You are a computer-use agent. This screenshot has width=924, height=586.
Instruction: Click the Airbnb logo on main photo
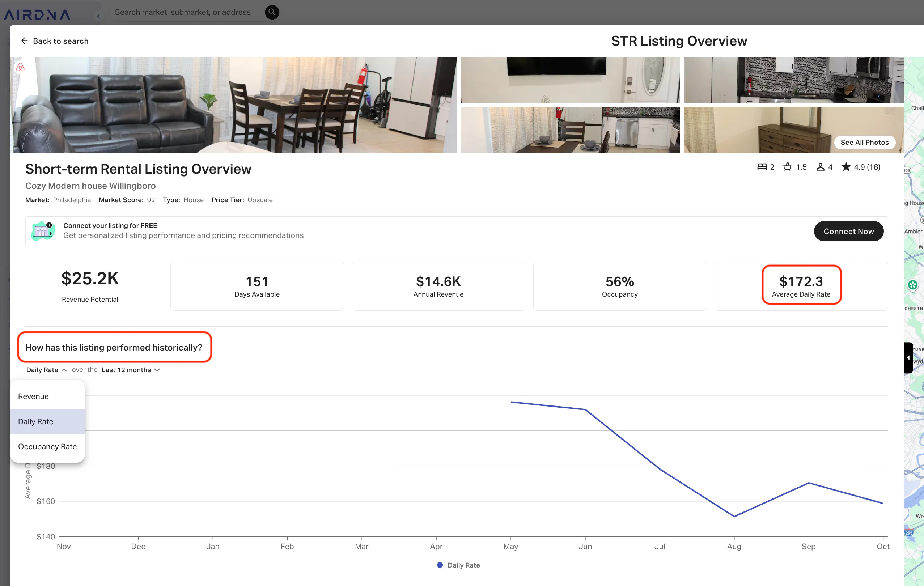point(20,68)
